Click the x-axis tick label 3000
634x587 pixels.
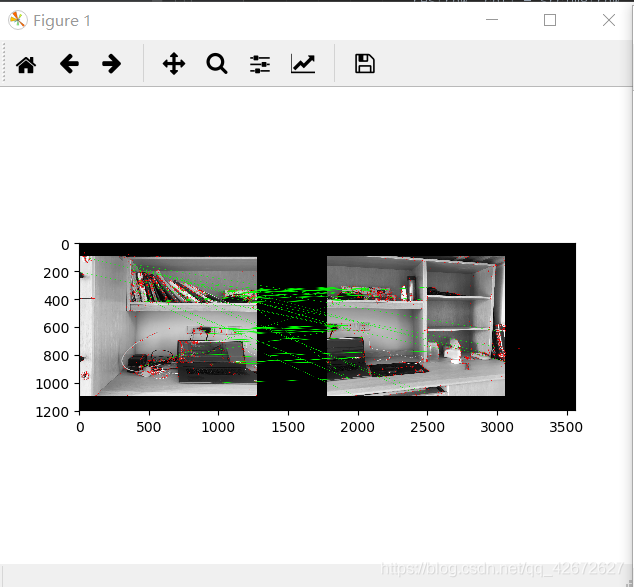(497, 427)
